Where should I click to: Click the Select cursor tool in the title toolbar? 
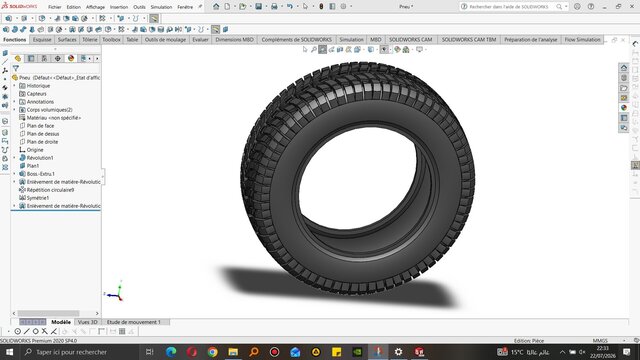click(305, 7)
